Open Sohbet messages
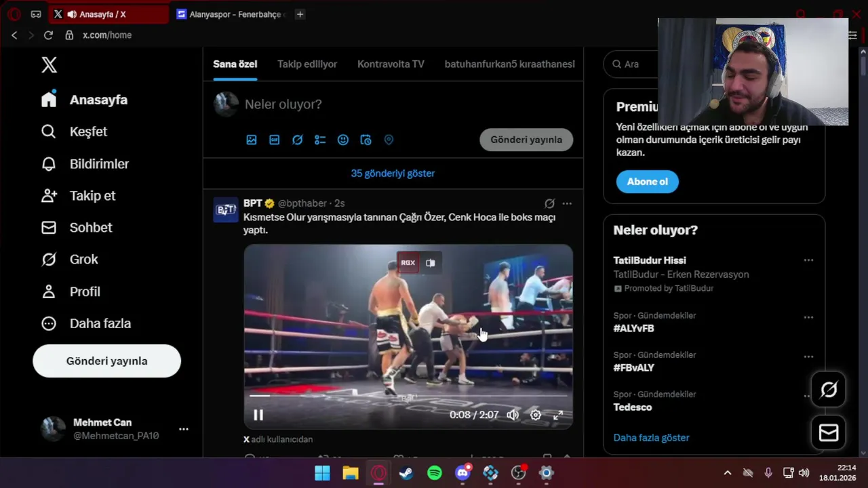Image resolution: width=868 pixels, height=488 pixels. [x=77, y=228]
